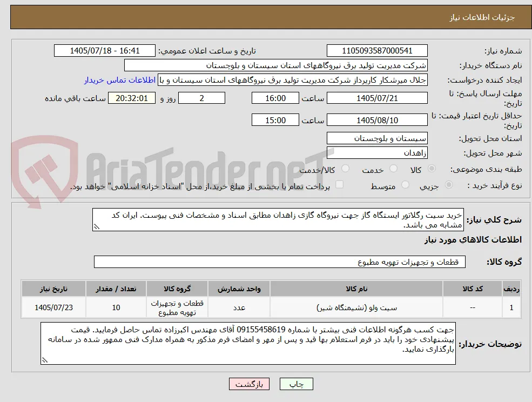Click the need date cell 1405/07/23

click(53, 307)
